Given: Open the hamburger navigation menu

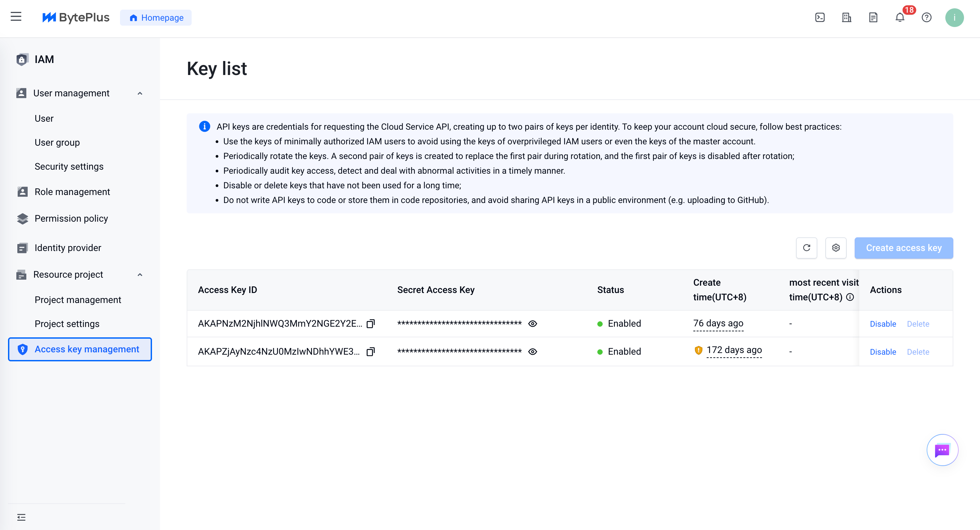Looking at the screenshot, I should pyautogui.click(x=16, y=17).
